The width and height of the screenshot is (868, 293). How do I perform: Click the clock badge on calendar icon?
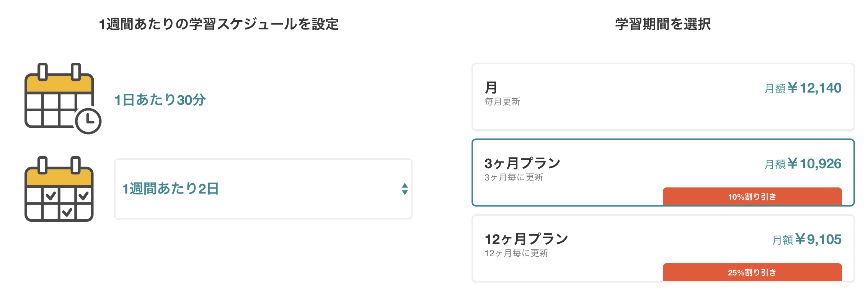(x=88, y=121)
